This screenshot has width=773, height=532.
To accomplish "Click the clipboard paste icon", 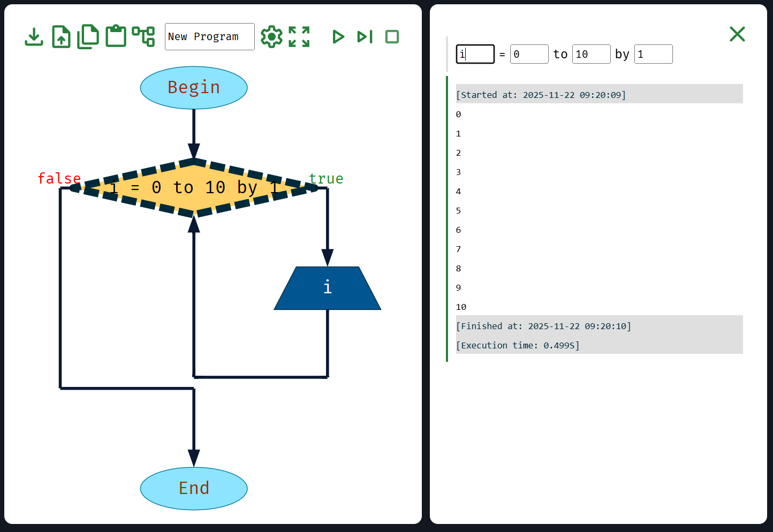I will click(x=116, y=37).
